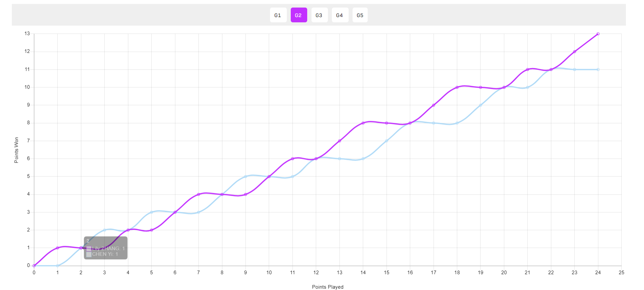This screenshot has height=290, width=644.
Task: Click purple point at 18 points played
Action: (457, 87)
